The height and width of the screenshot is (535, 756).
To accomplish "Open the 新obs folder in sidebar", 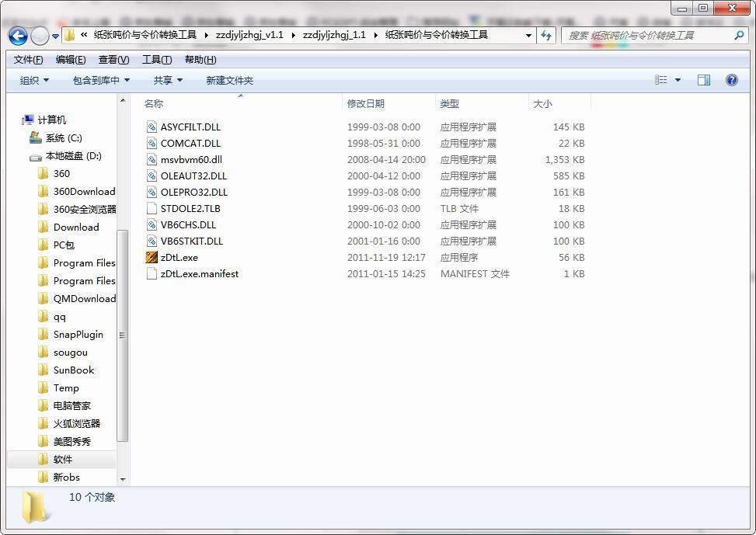I will 67,477.
